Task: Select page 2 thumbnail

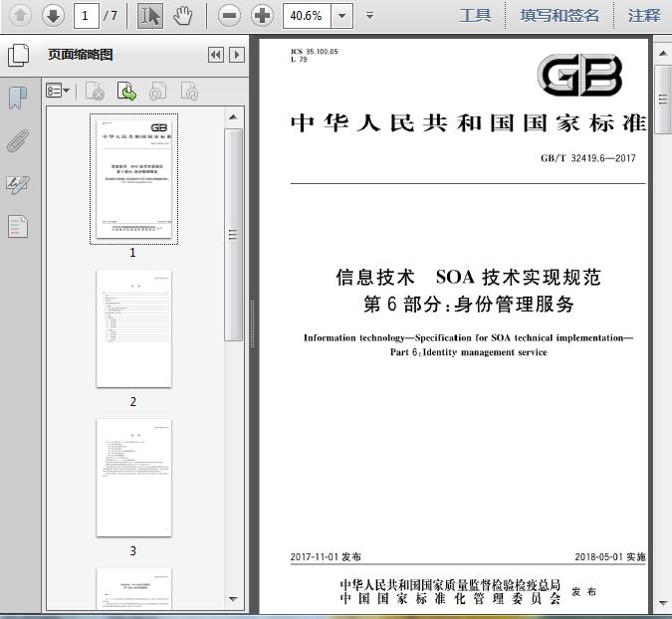Action: pyautogui.click(x=133, y=329)
